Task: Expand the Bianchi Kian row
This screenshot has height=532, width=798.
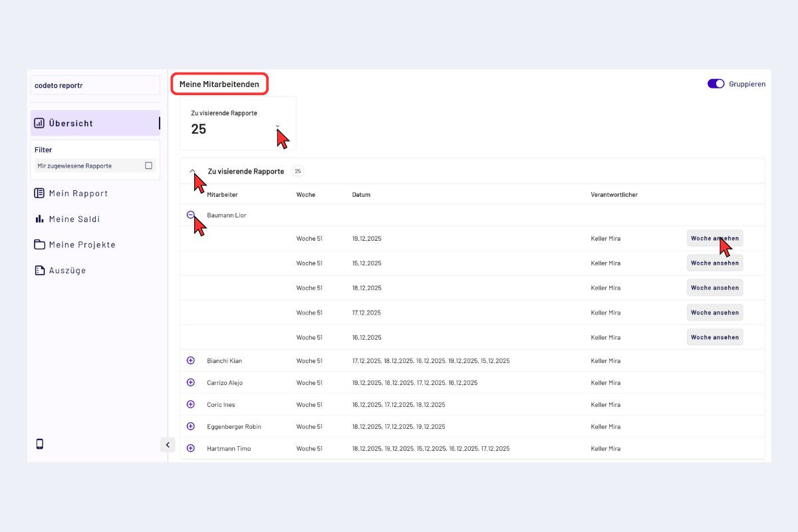Action: point(190,360)
